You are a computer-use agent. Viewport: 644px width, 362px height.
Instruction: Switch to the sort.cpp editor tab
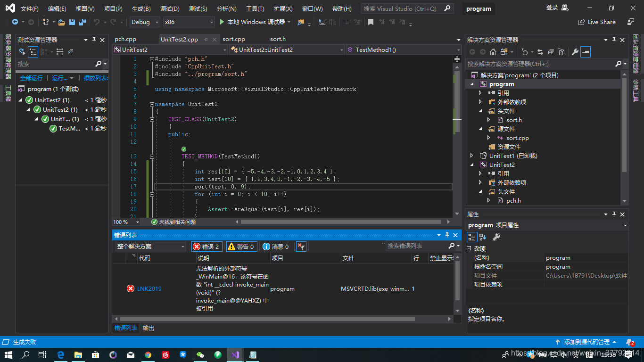(x=234, y=39)
